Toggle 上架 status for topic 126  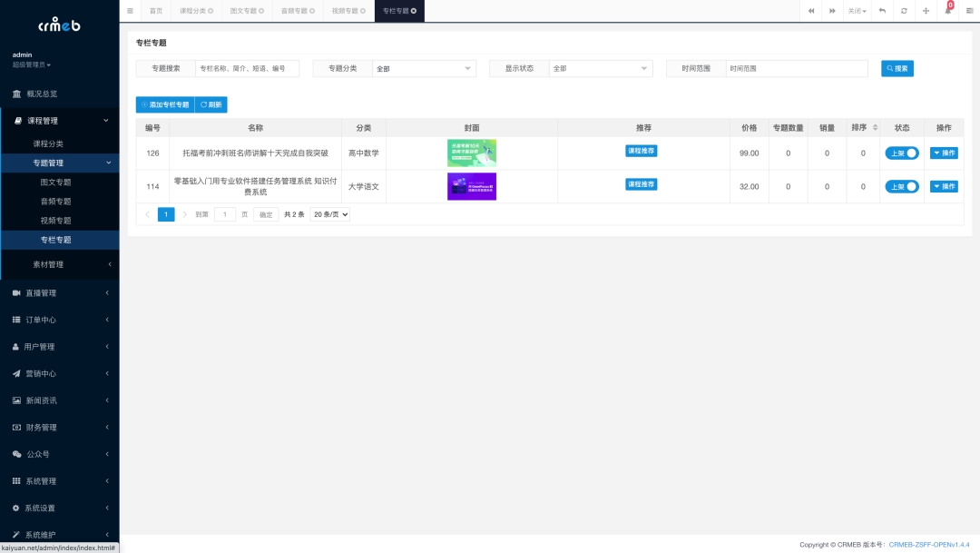coord(902,153)
